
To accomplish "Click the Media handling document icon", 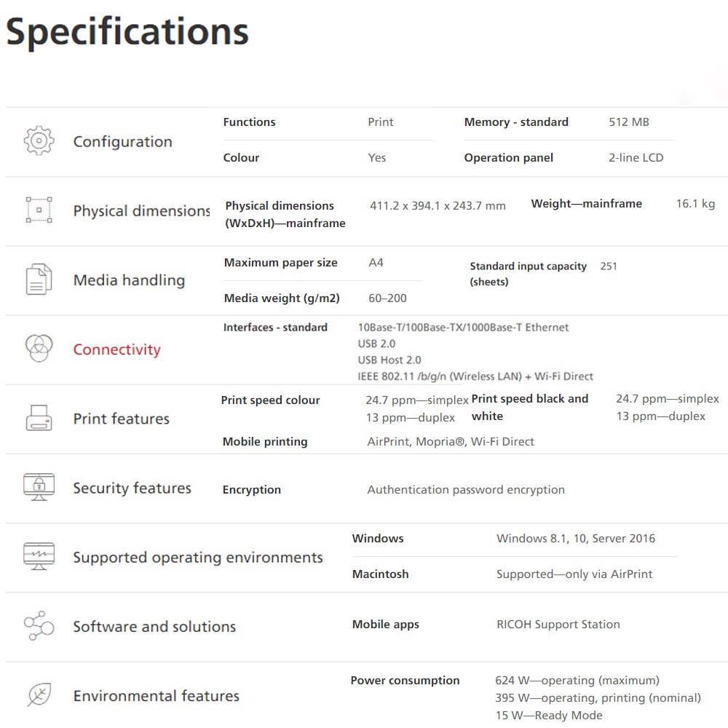I will 39,280.
